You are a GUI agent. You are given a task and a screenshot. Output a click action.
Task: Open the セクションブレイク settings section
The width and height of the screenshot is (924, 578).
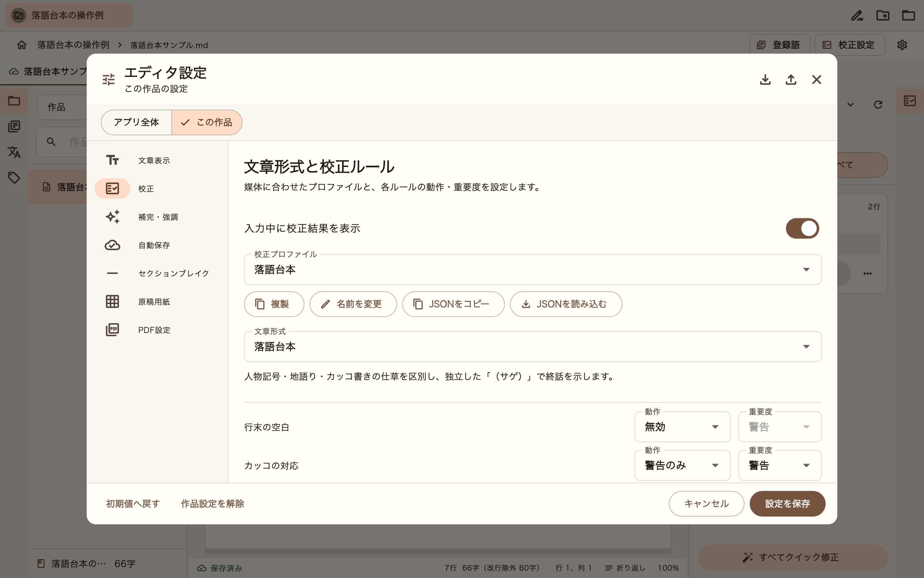pyautogui.click(x=157, y=273)
